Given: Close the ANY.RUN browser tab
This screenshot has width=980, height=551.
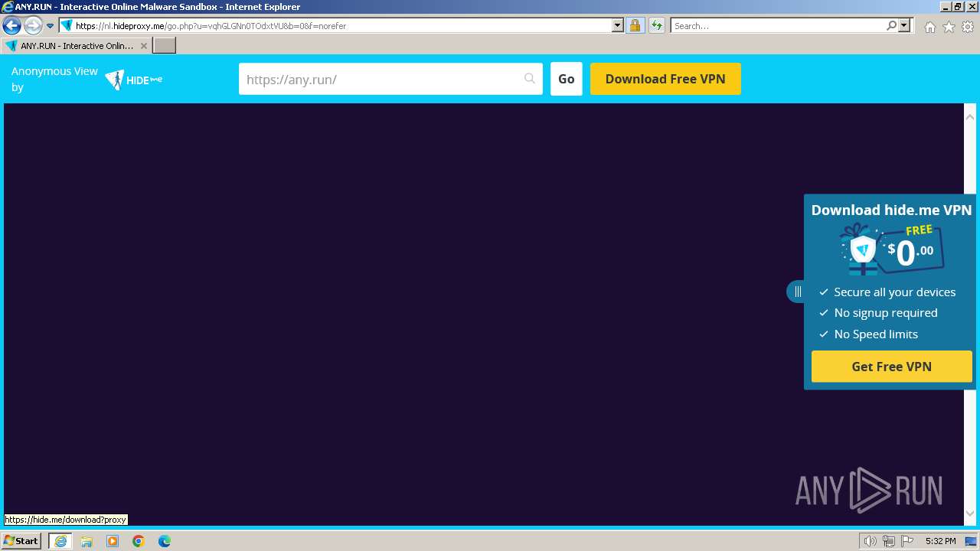Looking at the screenshot, I should click(144, 46).
